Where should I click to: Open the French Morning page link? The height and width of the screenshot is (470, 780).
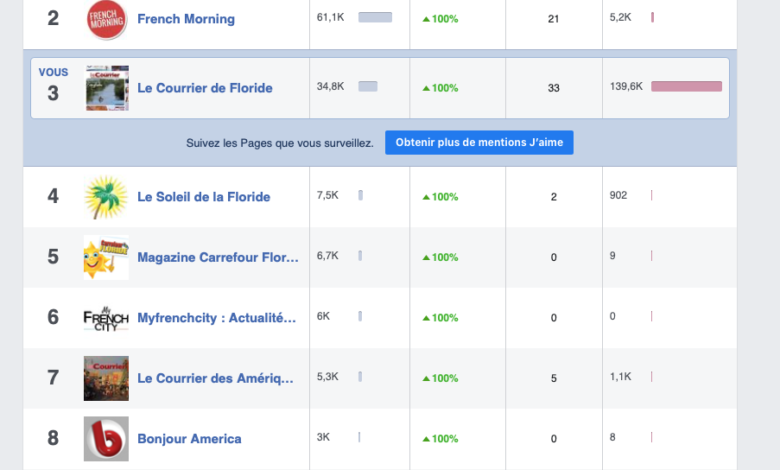(186, 19)
